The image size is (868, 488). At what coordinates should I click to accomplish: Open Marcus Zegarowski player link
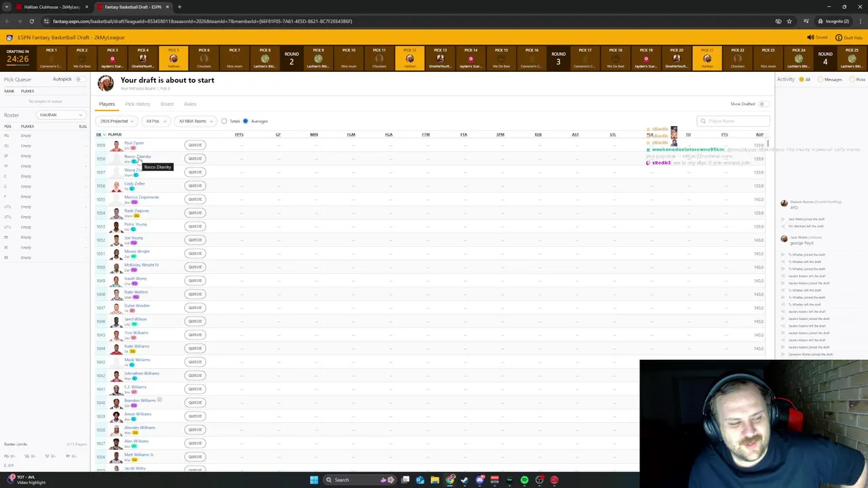click(x=141, y=197)
